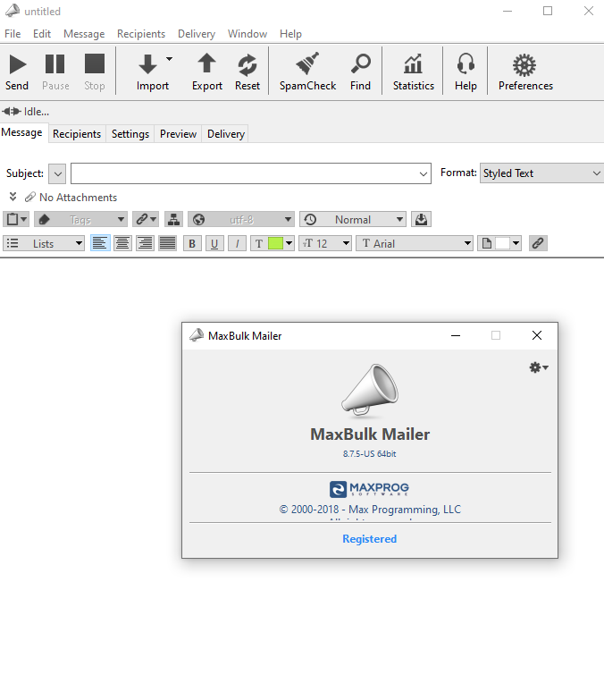
Task: Click the green text color swatch
Action: (x=275, y=243)
